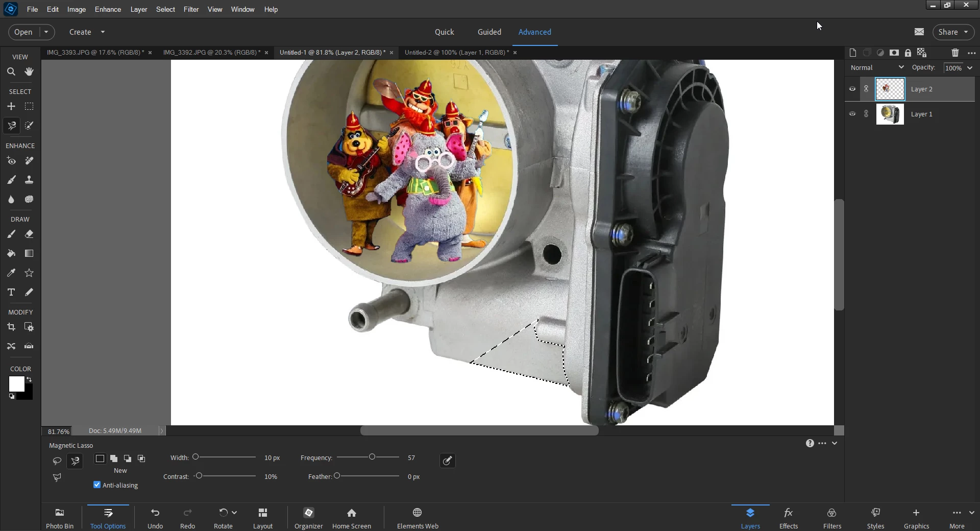980x531 pixels.
Task: Select the Blur tool
Action: tap(11, 199)
